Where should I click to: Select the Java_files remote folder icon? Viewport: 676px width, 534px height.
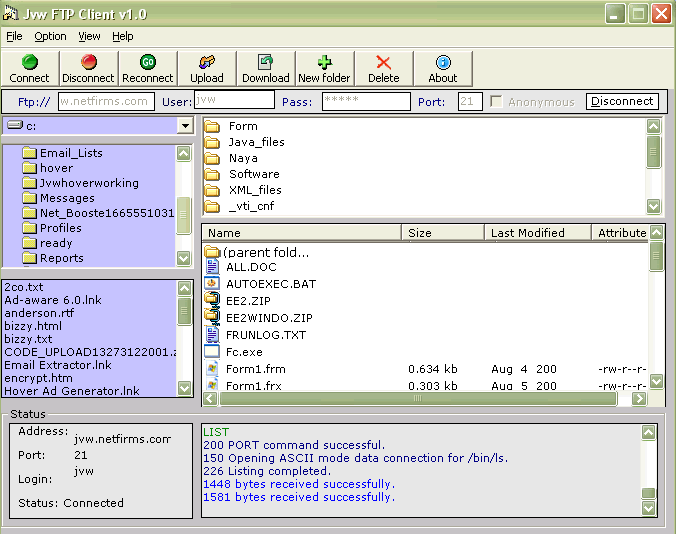point(212,142)
